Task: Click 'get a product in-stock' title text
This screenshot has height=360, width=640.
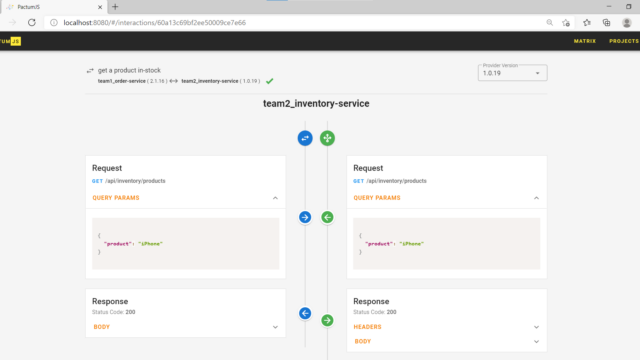Action: tap(129, 70)
